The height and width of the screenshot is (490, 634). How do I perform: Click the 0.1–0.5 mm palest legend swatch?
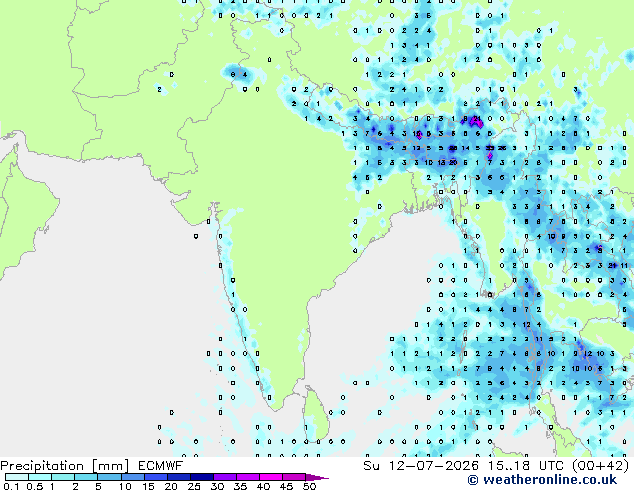coord(17,477)
